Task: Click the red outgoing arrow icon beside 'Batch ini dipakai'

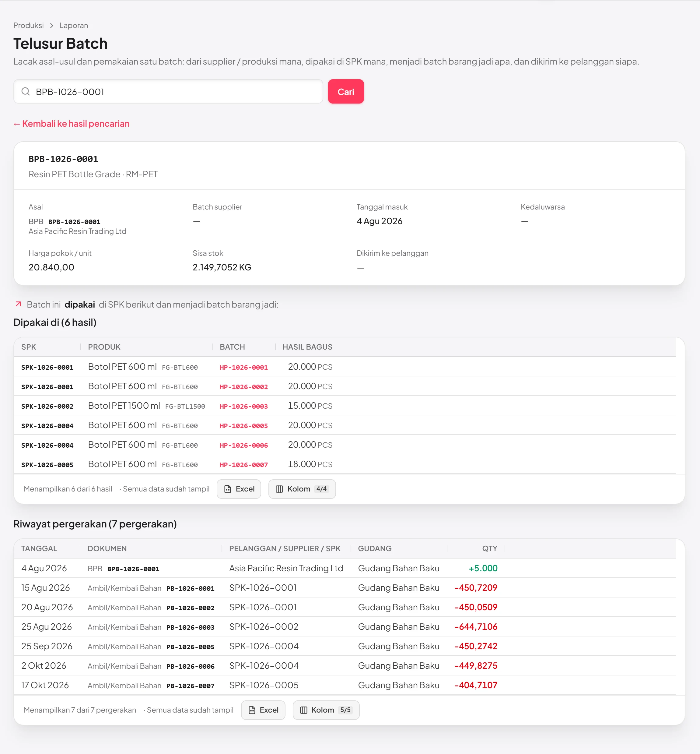Action: (x=18, y=304)
